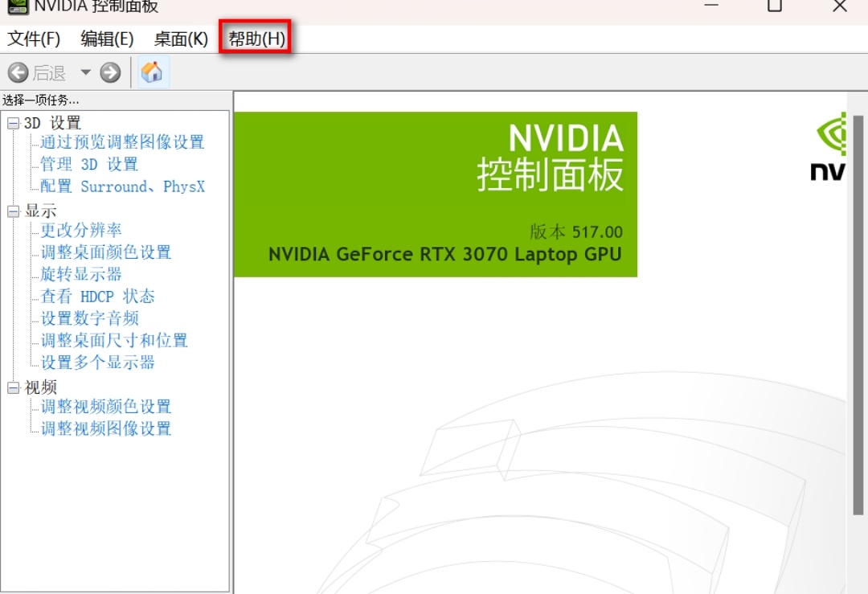
Task: Close the NVIDIA 控制面板 window
Action: pyautogui.click(x=840, y=6)
